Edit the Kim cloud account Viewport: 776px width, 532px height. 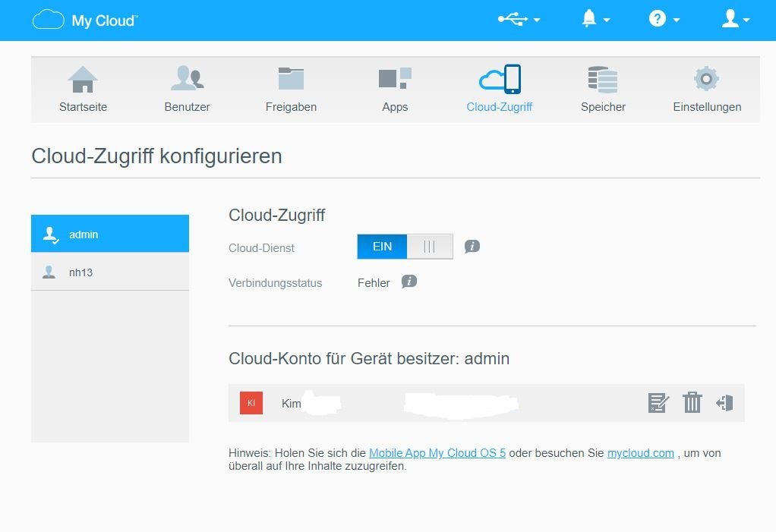tap(658, 403)
